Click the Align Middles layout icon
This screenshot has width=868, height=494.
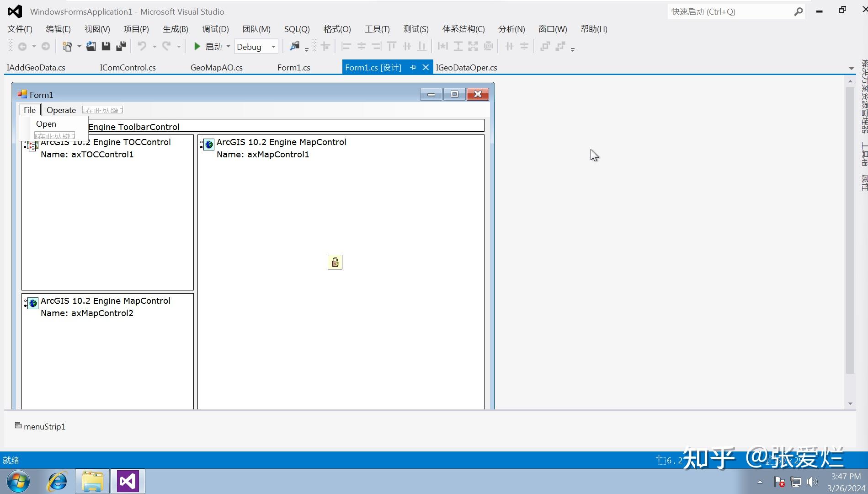[x=407, y=47]
